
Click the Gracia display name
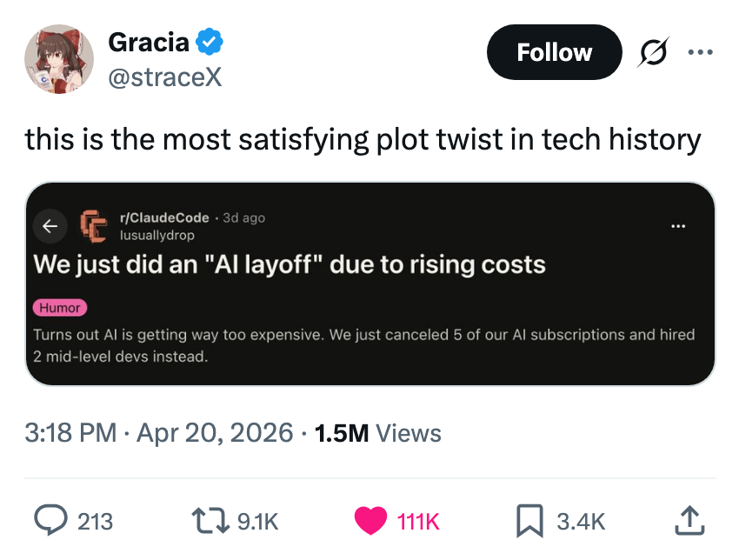148,41
